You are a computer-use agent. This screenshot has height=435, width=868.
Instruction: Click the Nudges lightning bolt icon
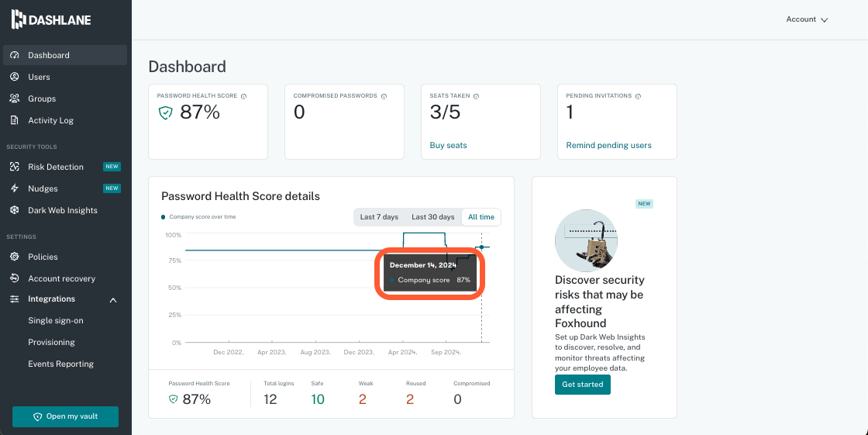click(15, 188)
